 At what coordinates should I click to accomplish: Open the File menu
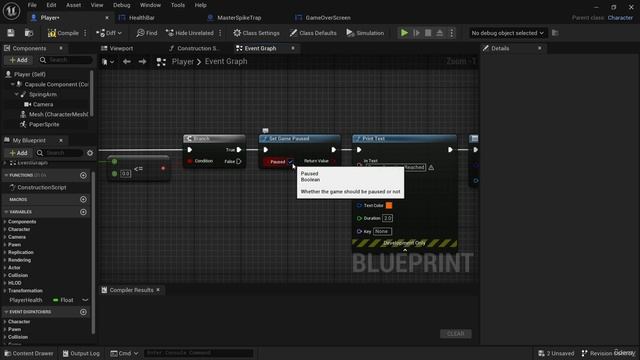click(32, 5)
